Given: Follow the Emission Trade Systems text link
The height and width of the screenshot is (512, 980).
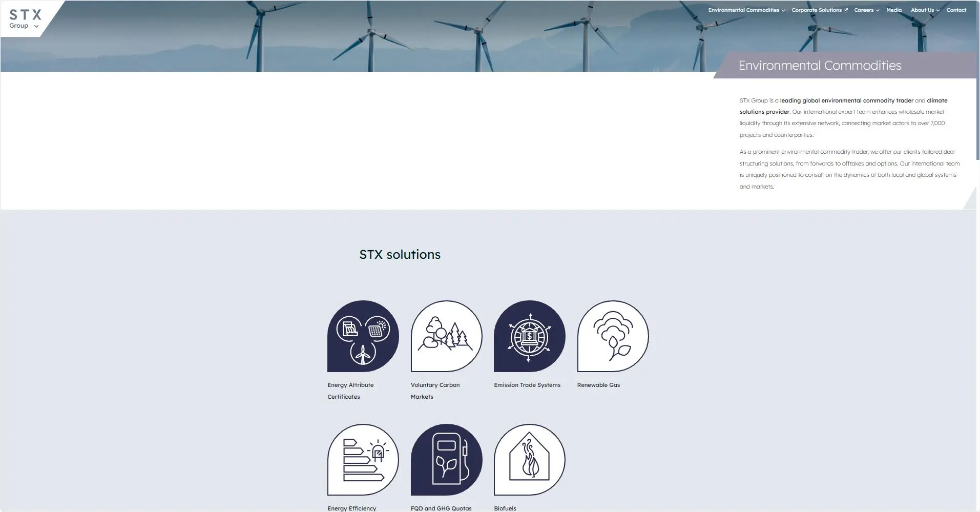Looking at the screenshot, I should [527, 385].
